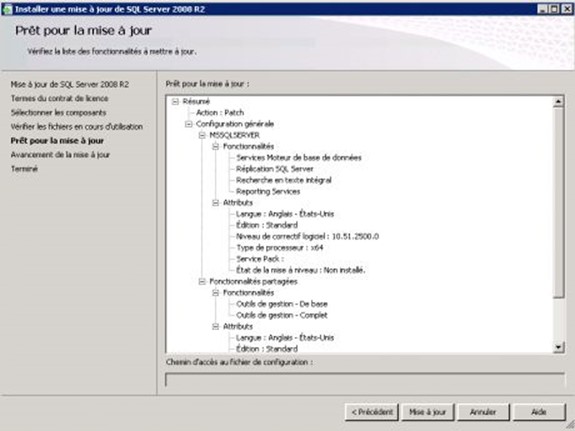The width and height of the screenshot is (575, 431).
Task: Maximize the installer window
Action: coord(554,9)
